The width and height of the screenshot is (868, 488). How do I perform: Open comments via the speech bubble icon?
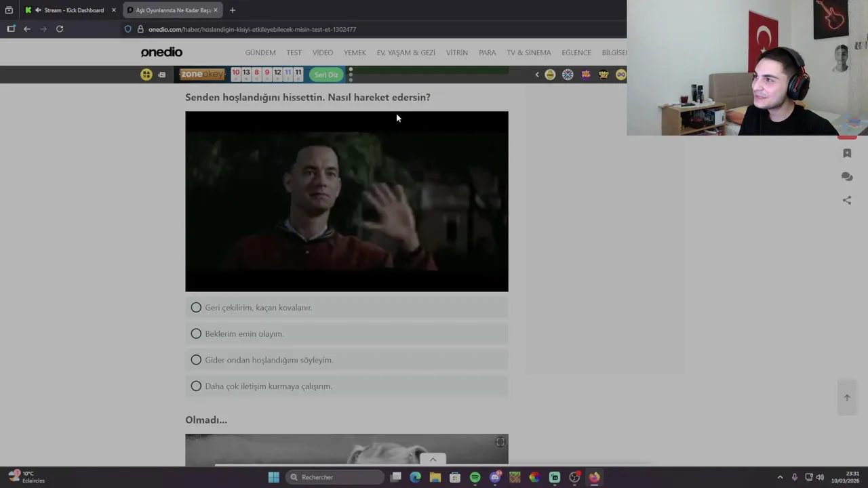847,177
